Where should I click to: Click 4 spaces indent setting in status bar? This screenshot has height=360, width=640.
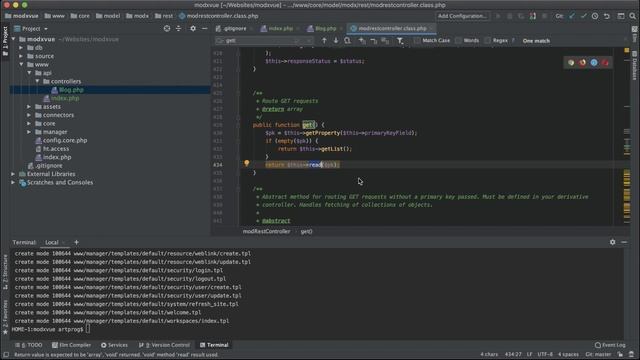click(x=568, y=354)
